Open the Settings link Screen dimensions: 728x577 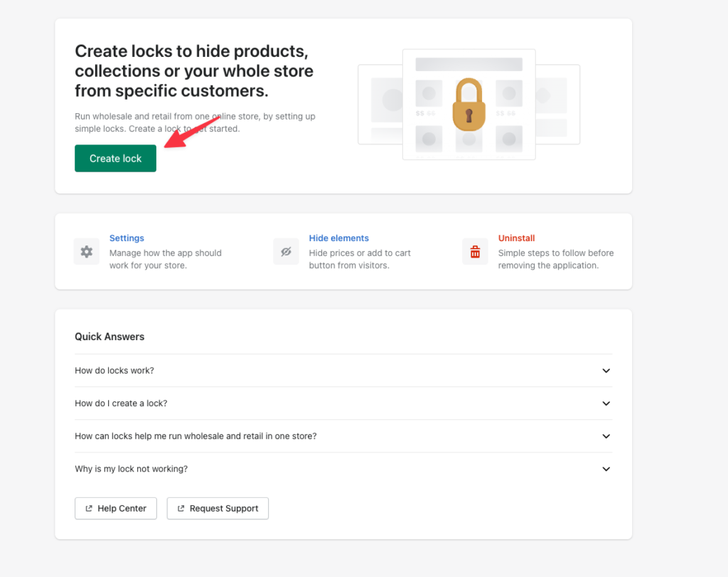(127, 238)
